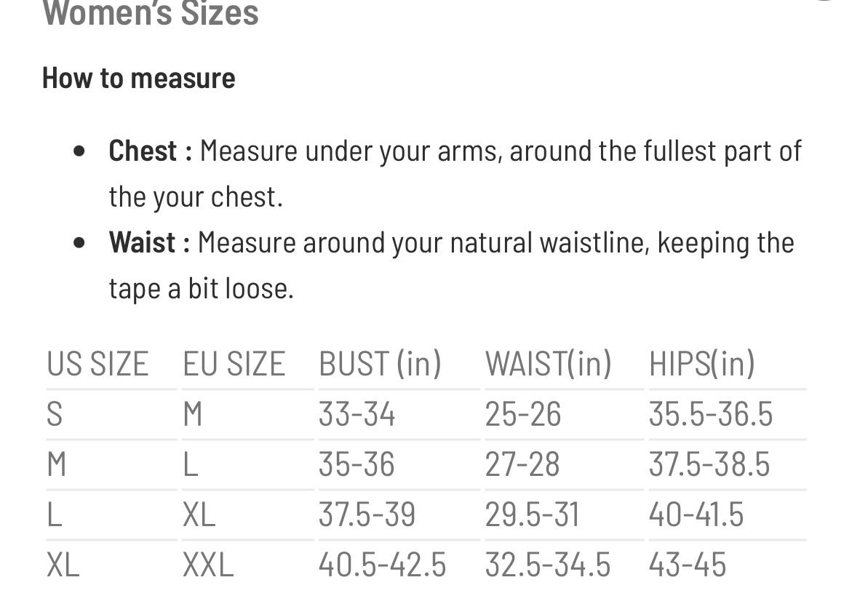The height and width of the screenshot is (612, 868).
Task: Click the US SIZE column header
Action: [97, 363]
